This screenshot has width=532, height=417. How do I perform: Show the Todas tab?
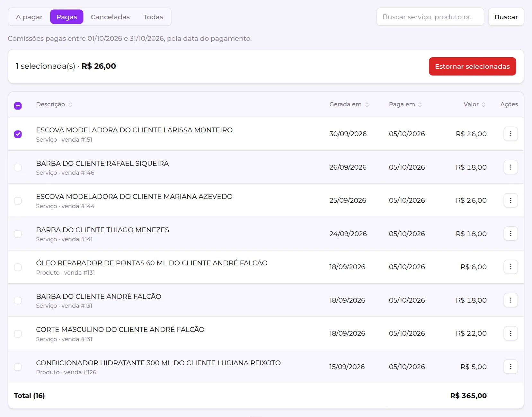[153, 17]
